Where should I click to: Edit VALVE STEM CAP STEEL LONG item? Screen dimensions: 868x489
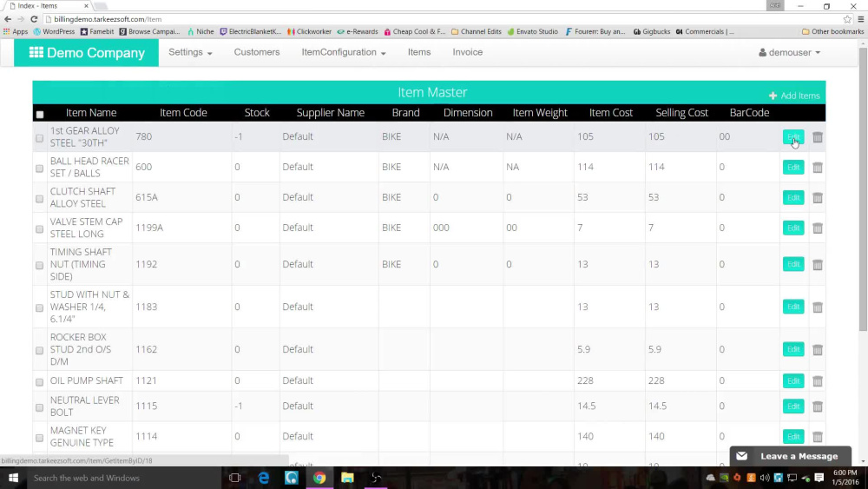pyautogui.click(x=793, y=228)
